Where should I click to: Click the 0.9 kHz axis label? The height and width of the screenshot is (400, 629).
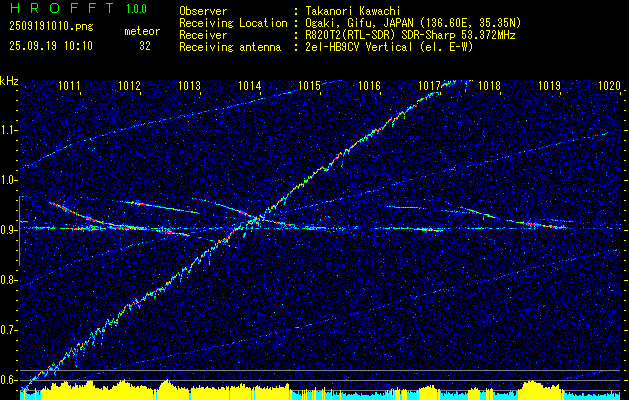[x=8, y=230]
